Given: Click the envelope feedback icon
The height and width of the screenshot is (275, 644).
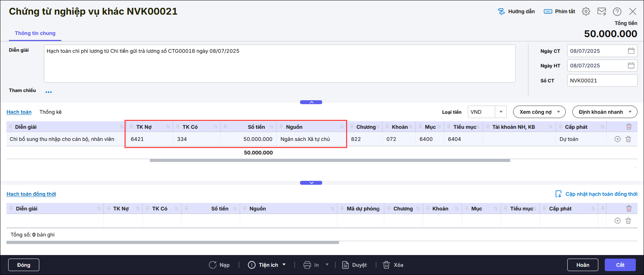Looking at the screenshot, I should click(x=602, y=11).
